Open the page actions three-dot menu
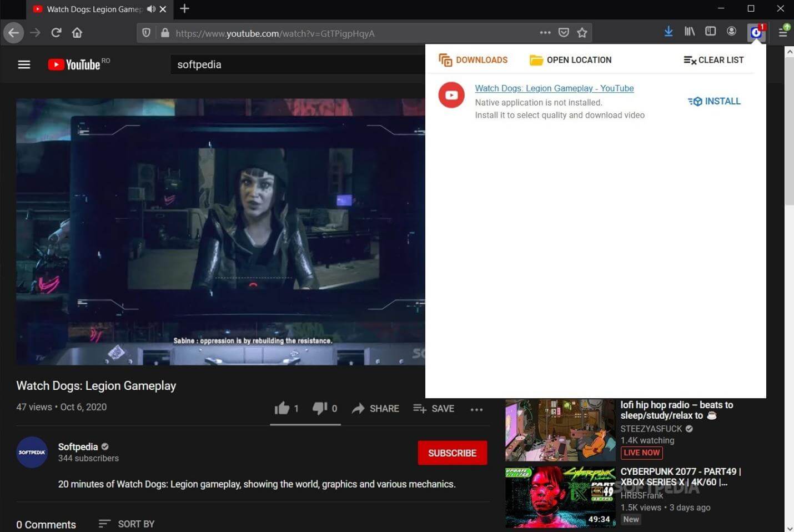Screen dimensions: 794x532 pos(545,33)
